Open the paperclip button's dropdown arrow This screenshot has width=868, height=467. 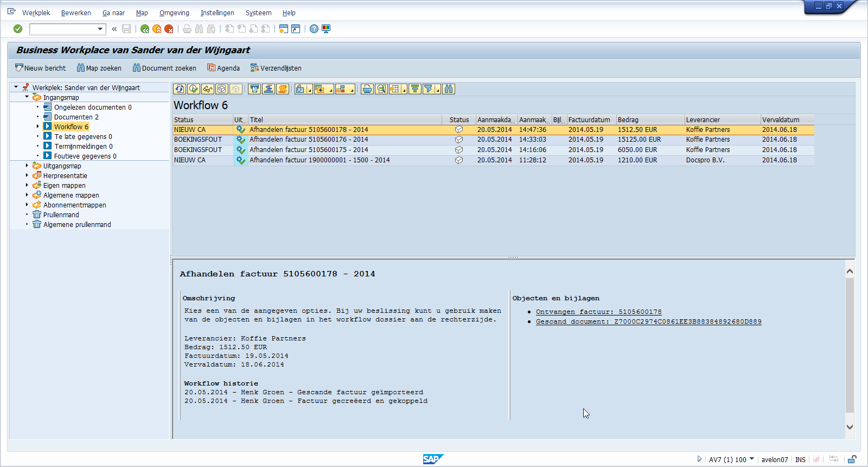[x=310, y=90]
